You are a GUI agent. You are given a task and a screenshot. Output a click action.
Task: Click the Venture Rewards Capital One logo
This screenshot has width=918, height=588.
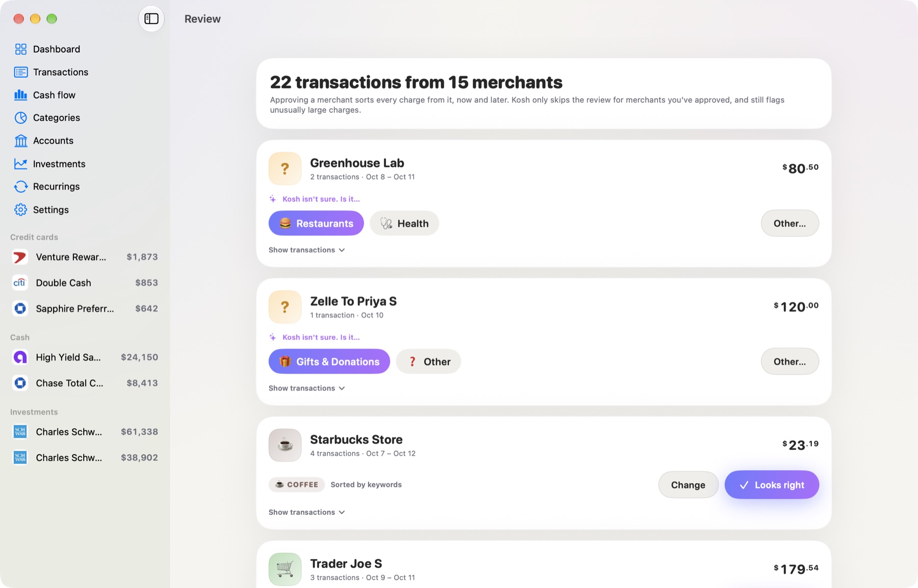pyautogui.click(x=20, y=257)
